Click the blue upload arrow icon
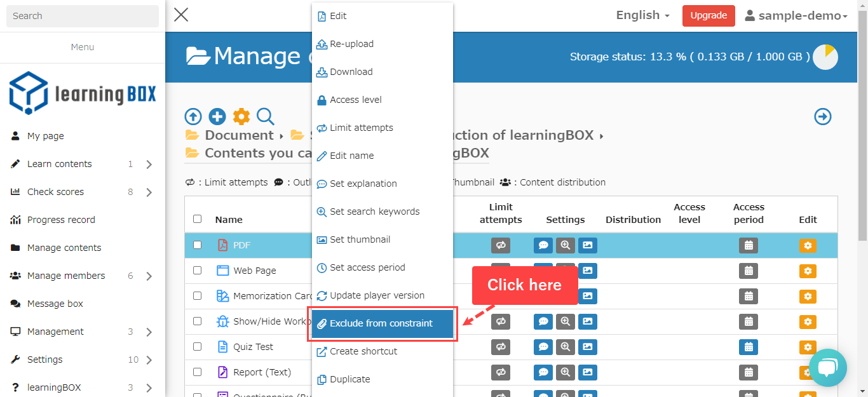The height and width of the screenshot is (397, 868). point(193,117)
